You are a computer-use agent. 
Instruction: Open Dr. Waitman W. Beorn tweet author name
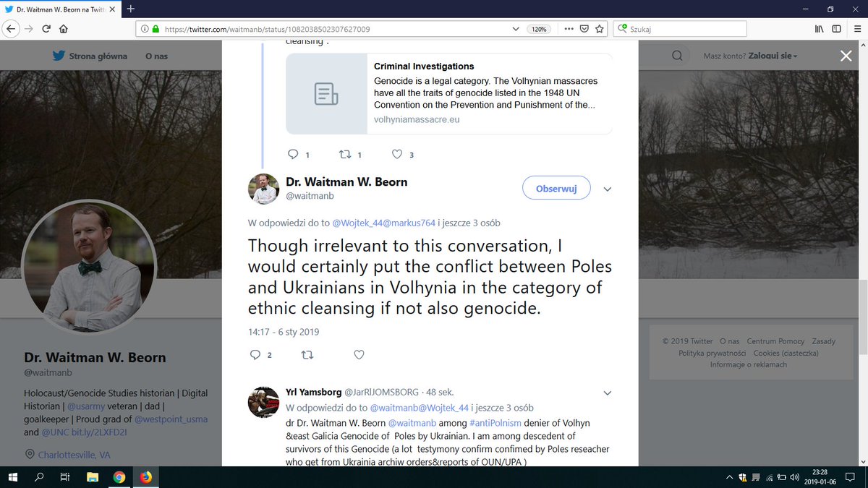tap(346, 182)
